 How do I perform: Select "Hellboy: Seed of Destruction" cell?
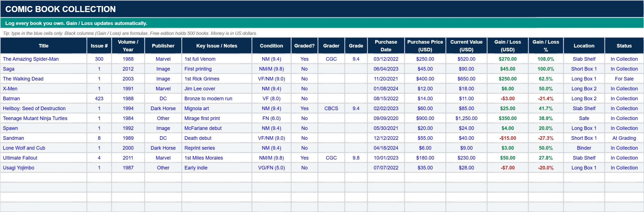[x=44, y=108]
